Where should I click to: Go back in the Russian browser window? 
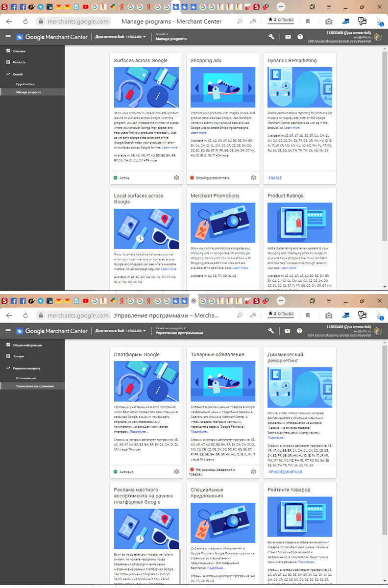tap(9, 316)
